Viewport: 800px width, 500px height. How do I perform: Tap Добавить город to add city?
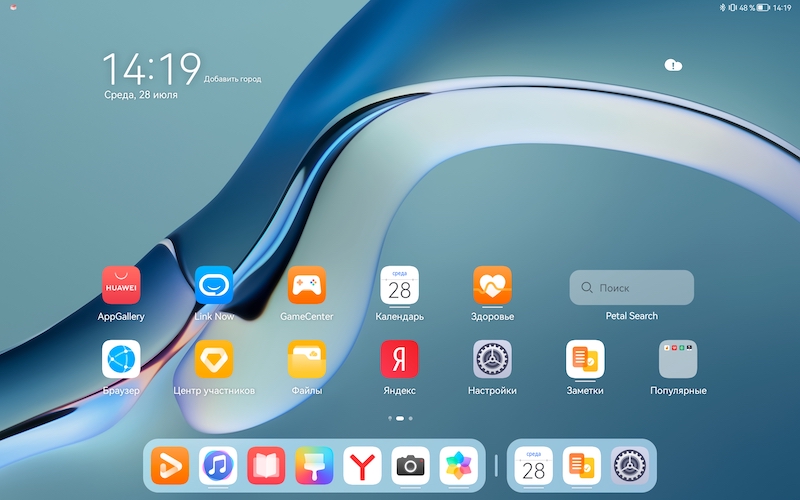click(233, 79)
